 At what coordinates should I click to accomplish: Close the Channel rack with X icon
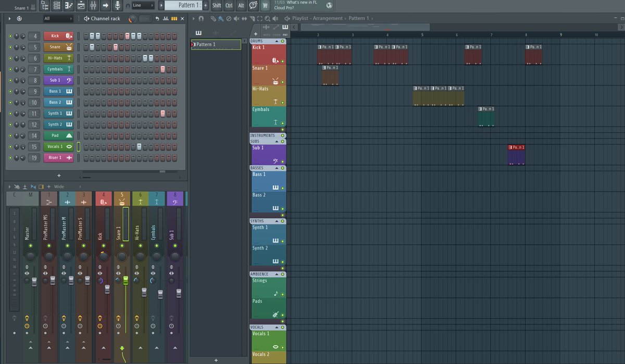[x=182, y=19]
